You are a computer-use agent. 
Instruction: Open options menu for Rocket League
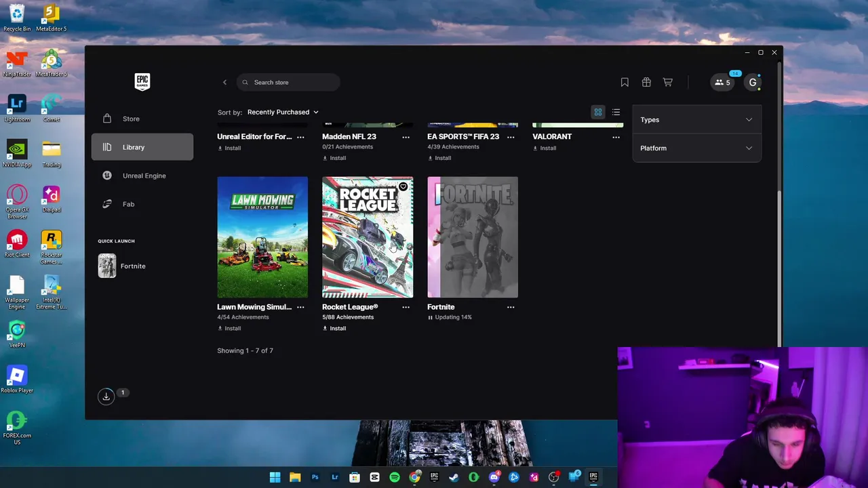click(406, 307)
